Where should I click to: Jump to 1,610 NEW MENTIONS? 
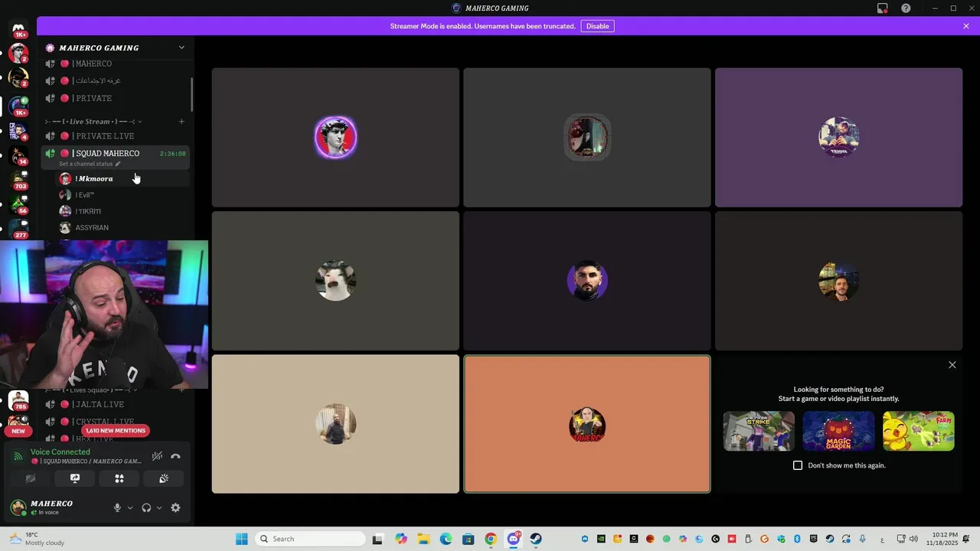(x=116, y=431)
